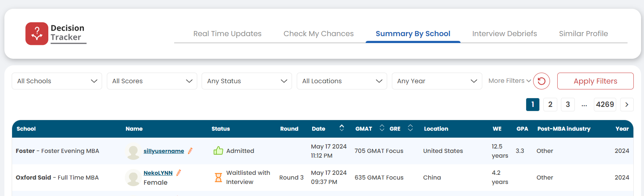This screenshot has width=644, height=196.
Task: Open the Interview Debriefs tab
Action: click(504, 34)
